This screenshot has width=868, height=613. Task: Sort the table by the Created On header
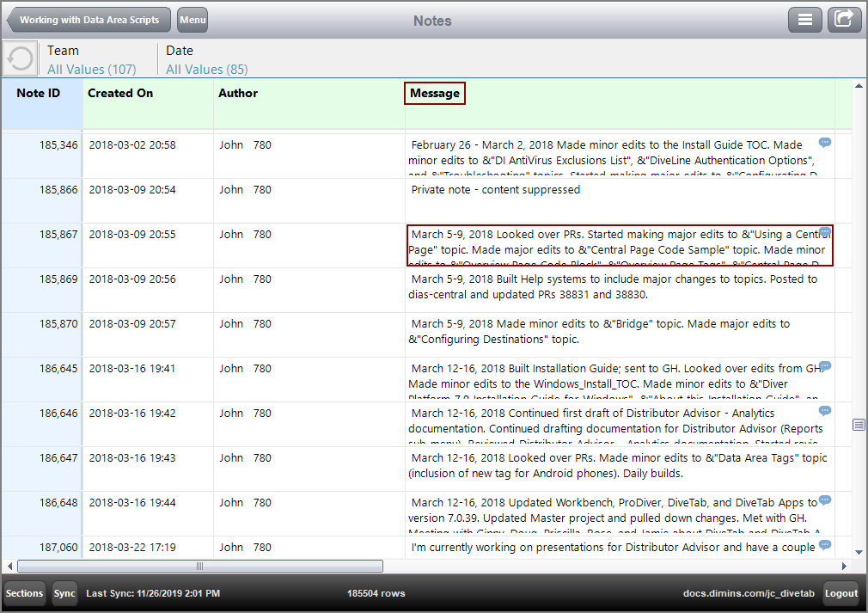[x=119, y=93]
